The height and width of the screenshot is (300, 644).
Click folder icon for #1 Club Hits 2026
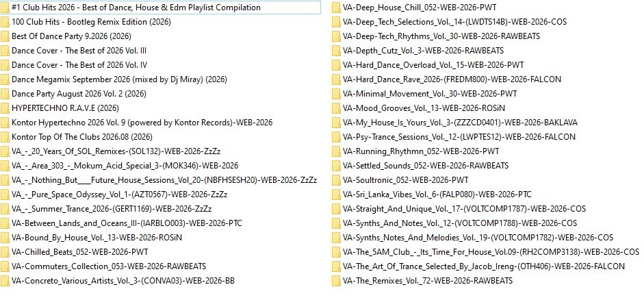pyautogui.click(x=5, y=8)
